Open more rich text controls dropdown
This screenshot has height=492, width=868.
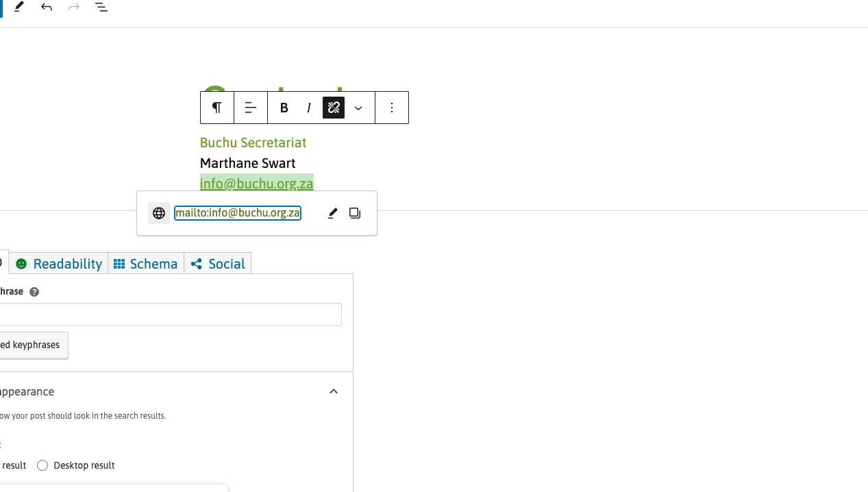coord(358,108)
